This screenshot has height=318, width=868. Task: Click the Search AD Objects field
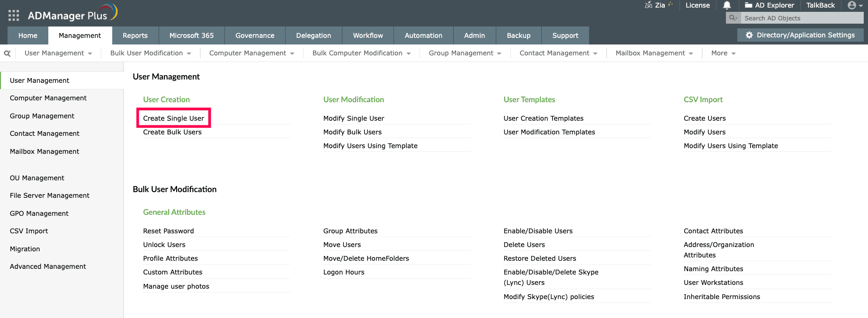coord(800,18)
